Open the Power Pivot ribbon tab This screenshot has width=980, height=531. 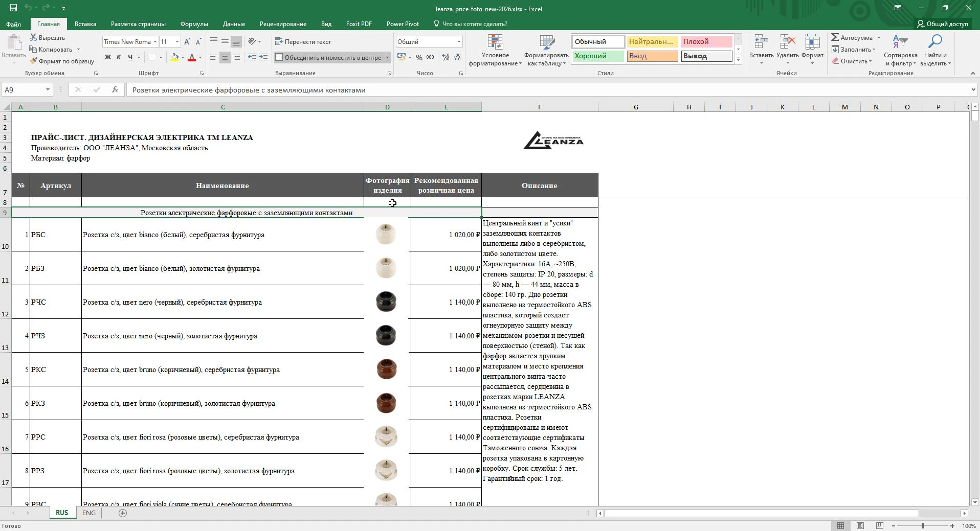[403, 24]
